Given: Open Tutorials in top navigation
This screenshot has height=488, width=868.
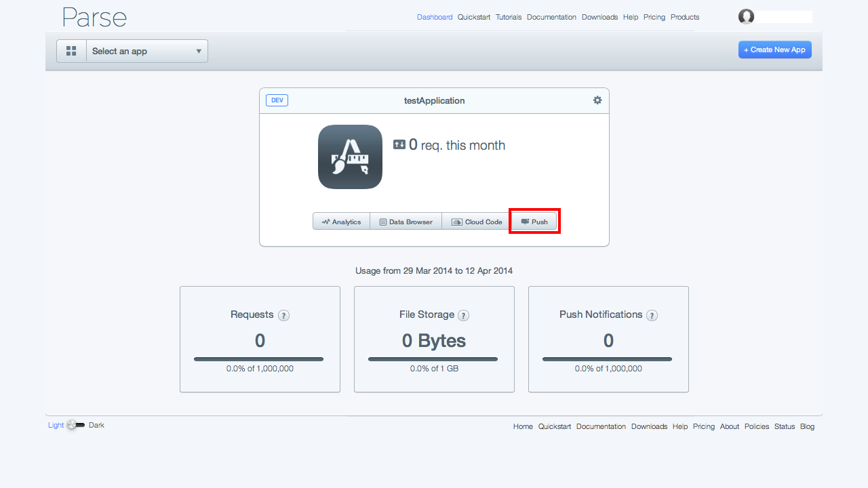Looking at the screenshot, I should tap(509, 17).
